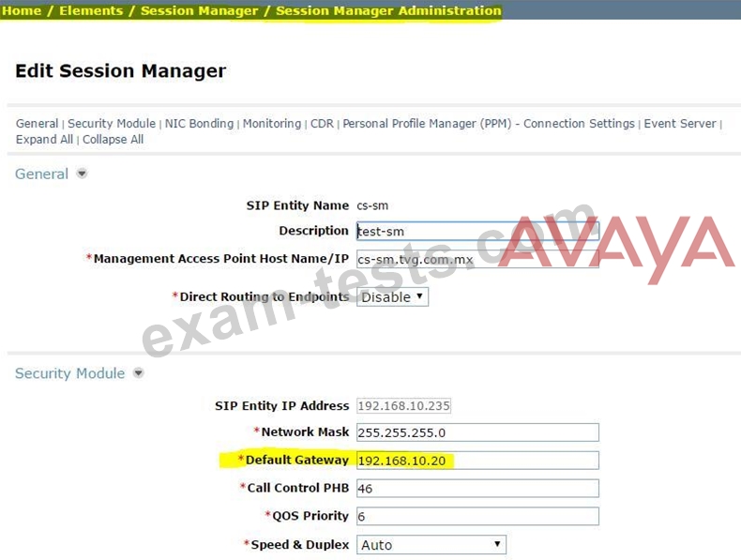This screenshot has height=560, width=741.
Task: Click Expand All link
Action: pyautogui.click(x=44, y=140)
